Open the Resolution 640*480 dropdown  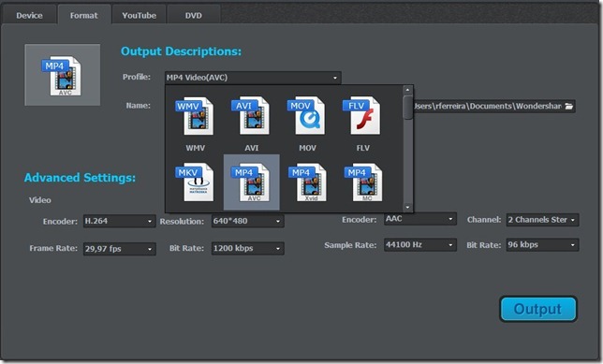click(x=247, y=221)
